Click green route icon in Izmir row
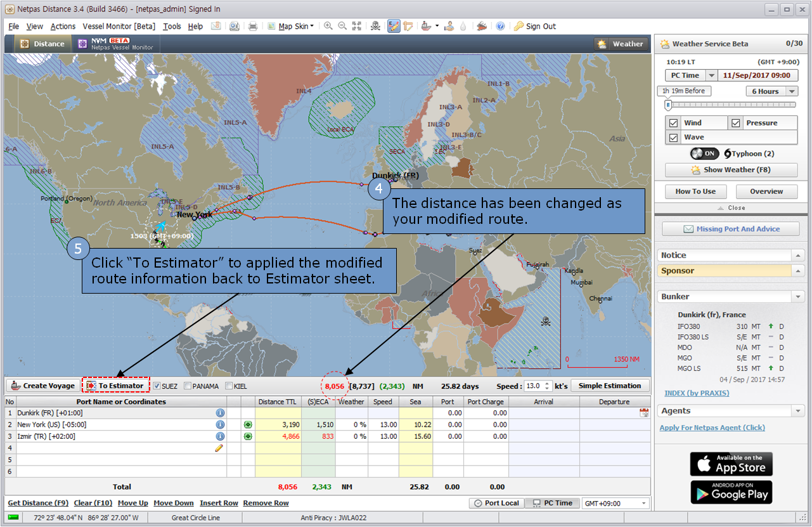Screen dimensions: 812x527 [248, 436]
